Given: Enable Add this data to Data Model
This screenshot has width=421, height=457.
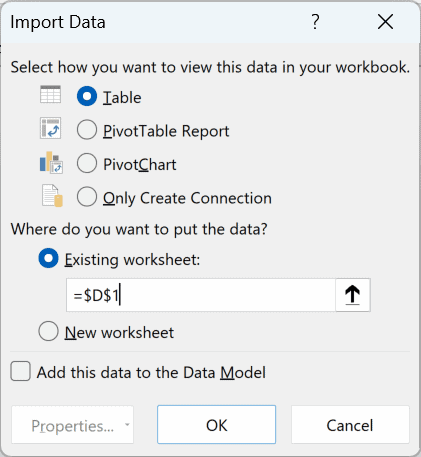Looking at the screenshot, I should tap(20, 371).
